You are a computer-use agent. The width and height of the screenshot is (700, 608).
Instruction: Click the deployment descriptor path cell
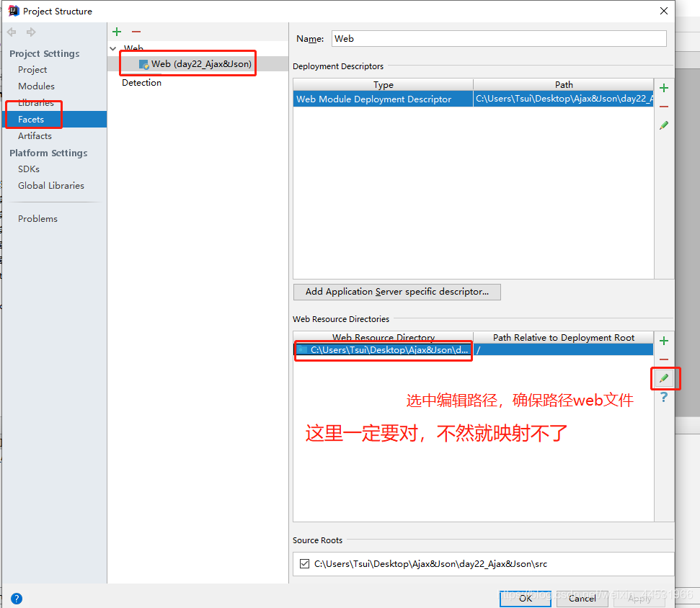click(x=564, y=99)
